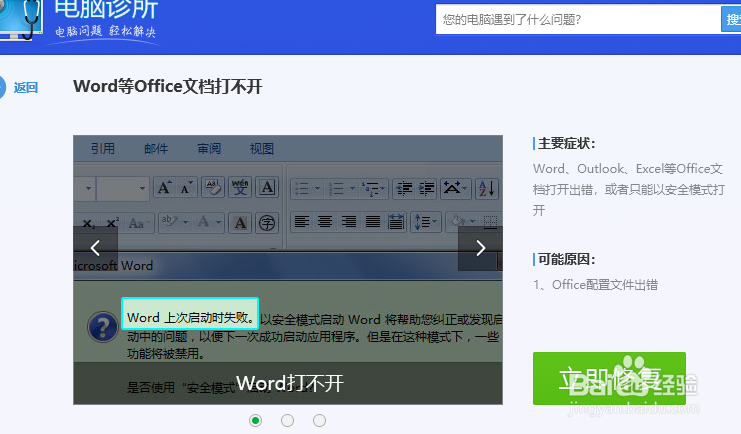This screenshot has width=741, height=434.
Task: Click the Align Right icon
Action: pos(349,221)
